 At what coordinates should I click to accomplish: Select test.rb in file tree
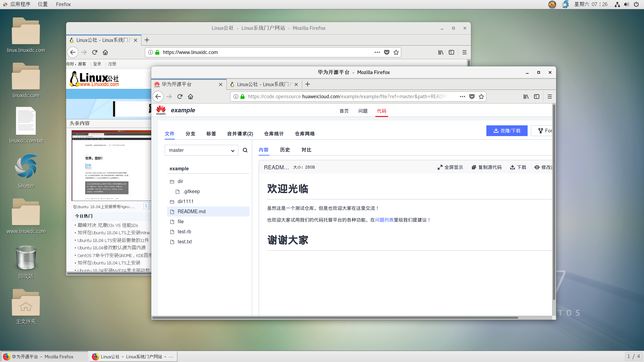coord(184,232)
